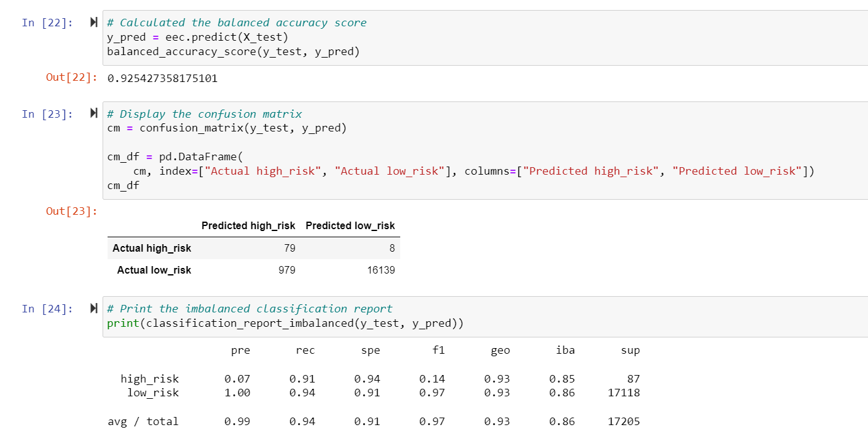The width and height of the screenshot is (868, 442).
Task: Click inside the classification report code cell
Action: point(485,317)
